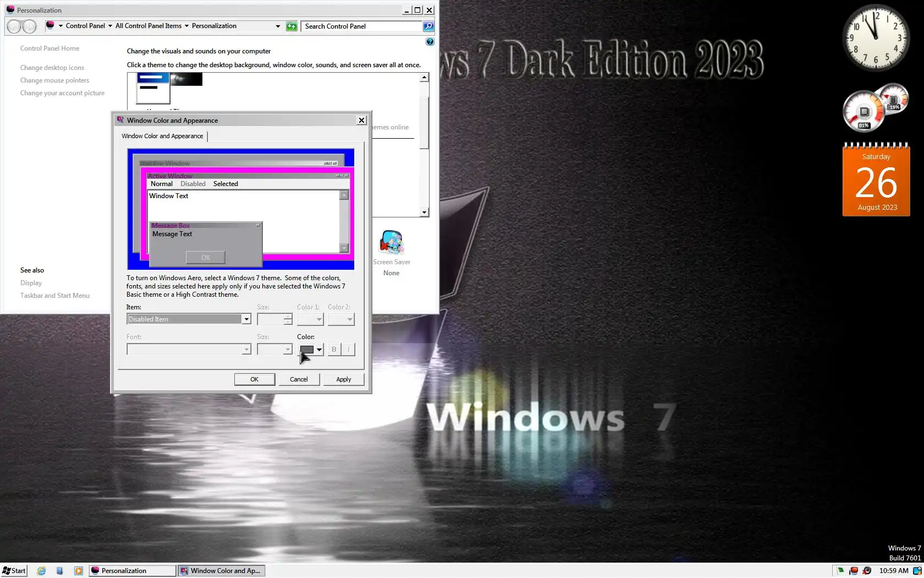
Task: Select the Window Color and Appearance tab
Action: click(x=162, y=136)
